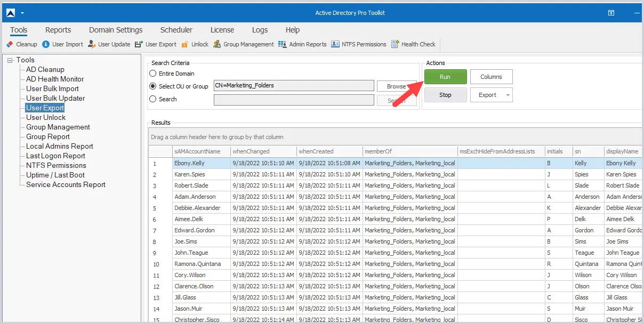Select the Robert.Slade account name cell
The width and height of the screenshot is (644, 324).
(201, 185)
